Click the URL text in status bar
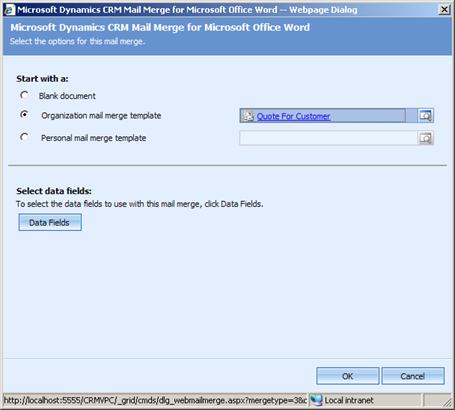 pos(155,400)
